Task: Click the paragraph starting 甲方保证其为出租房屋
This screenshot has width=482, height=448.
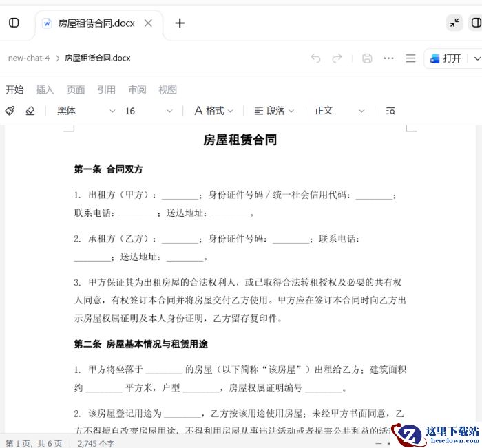Action: [x=240, y=300]
